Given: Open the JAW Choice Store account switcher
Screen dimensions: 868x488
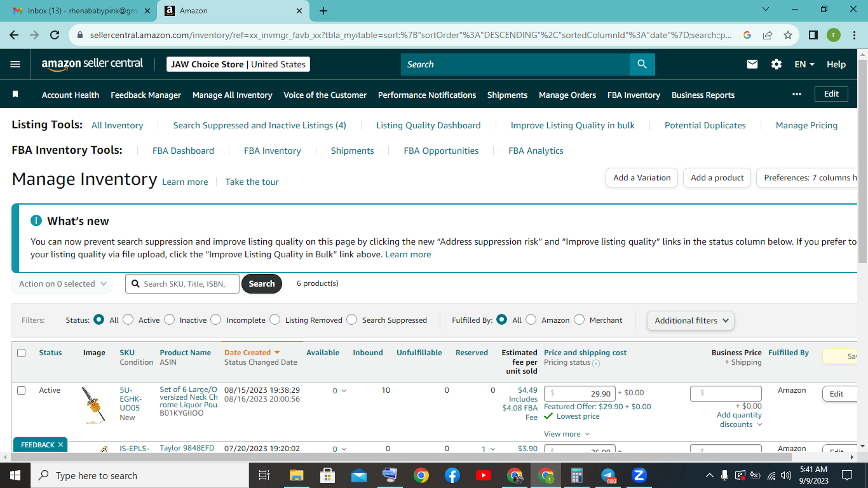Looking at the screenshot, I should pyautogui.click(x=238, y=64).
